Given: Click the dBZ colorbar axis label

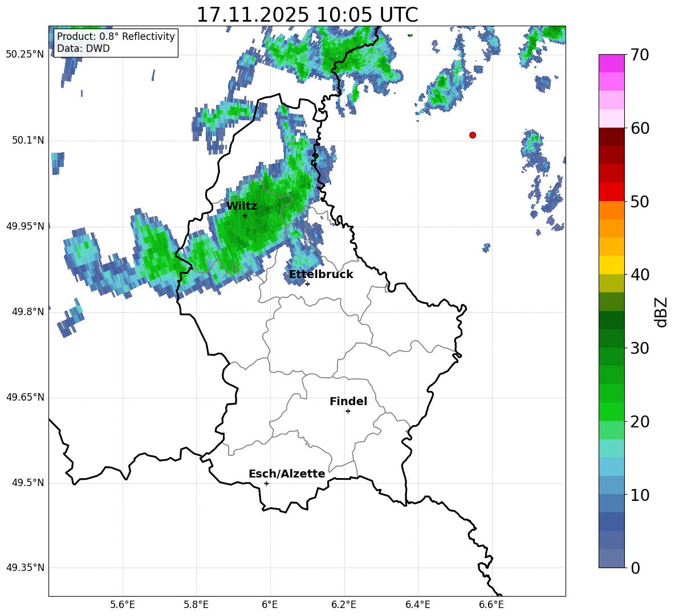Looking at the screenshot, I should 661,312.
